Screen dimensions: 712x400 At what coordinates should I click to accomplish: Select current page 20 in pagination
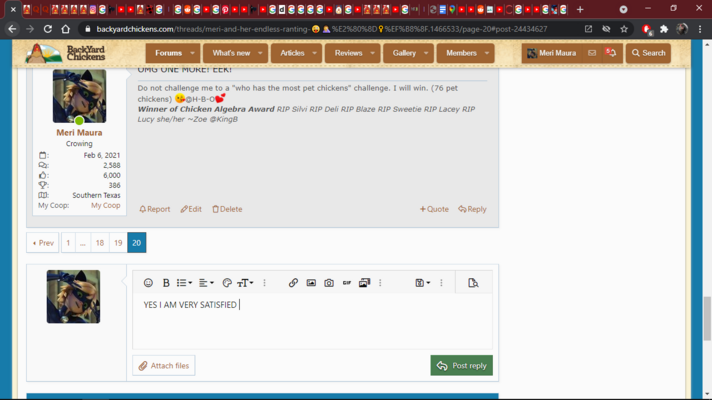click(x=137, y=243)
